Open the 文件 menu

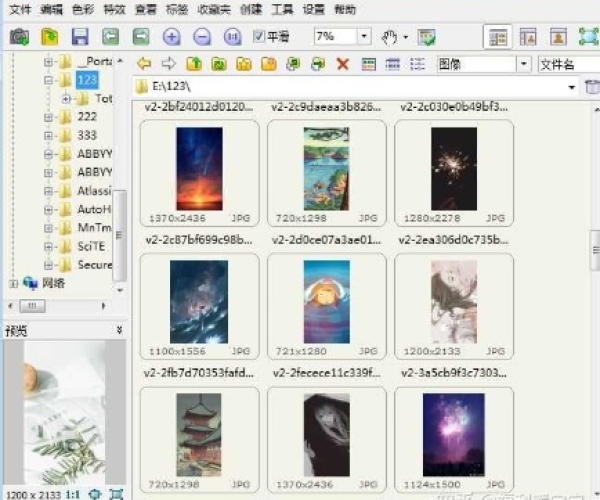pyautogui.click(x=20, y=9)
